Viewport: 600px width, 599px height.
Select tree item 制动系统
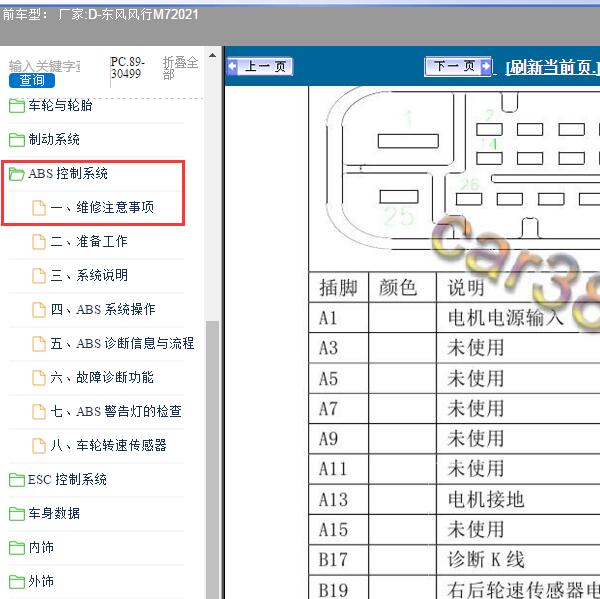click(54, 140)
